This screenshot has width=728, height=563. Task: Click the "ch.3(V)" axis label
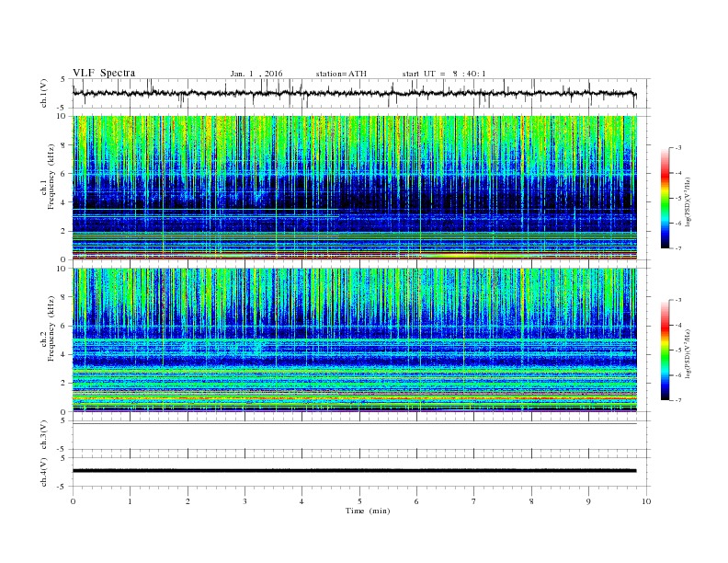44,435
